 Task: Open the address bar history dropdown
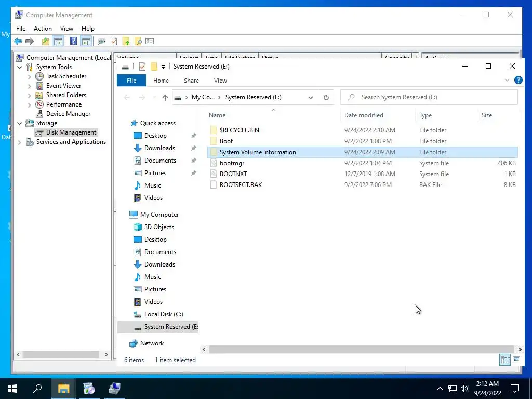[x=311, y=97]
